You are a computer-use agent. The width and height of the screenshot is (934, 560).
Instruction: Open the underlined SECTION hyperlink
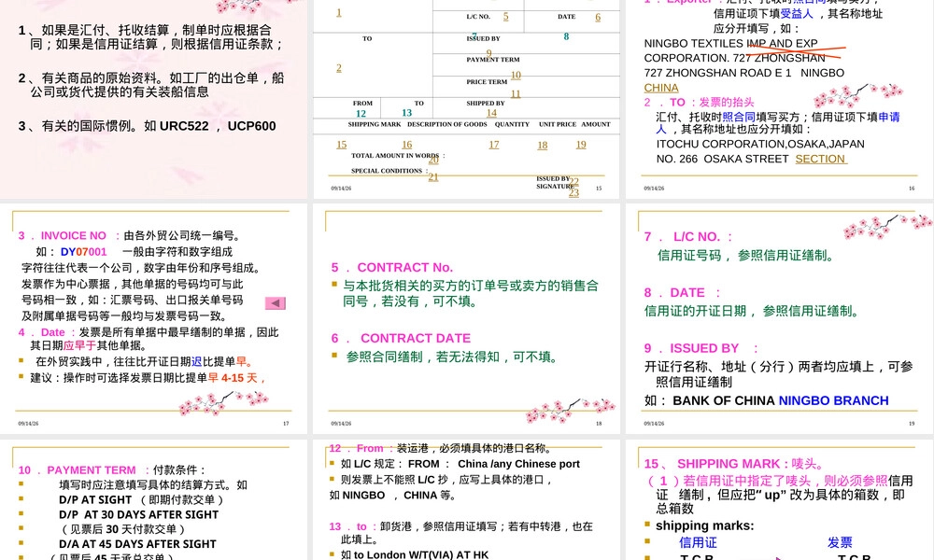coord(820,159)
